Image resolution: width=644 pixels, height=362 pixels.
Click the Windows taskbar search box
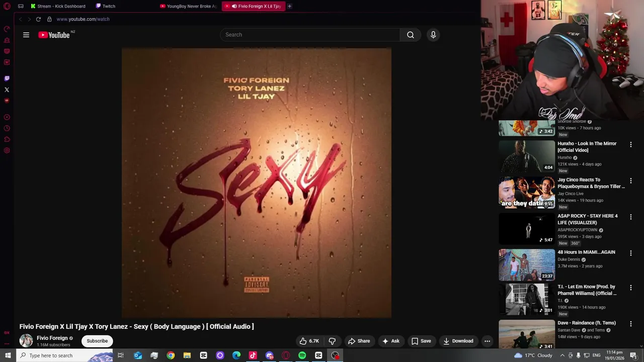coord(64,355)
